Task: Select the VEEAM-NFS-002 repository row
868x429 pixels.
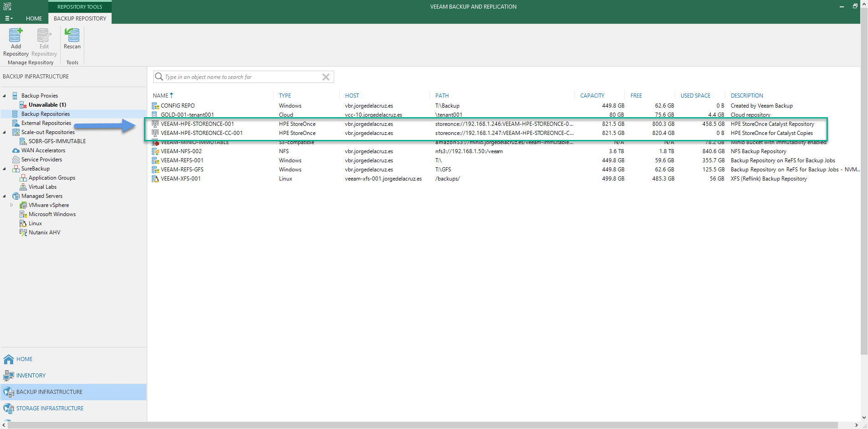Action: click(505, 151)
